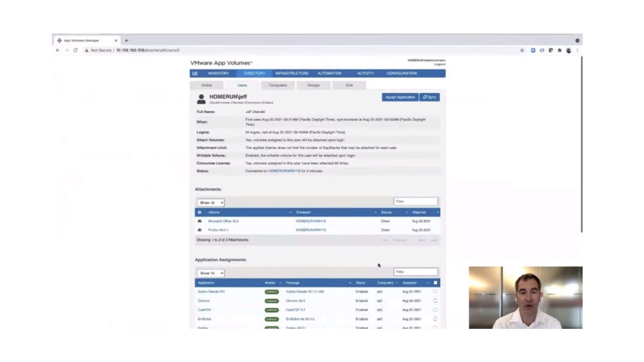The height and width of the screenshot is (362, 644).
Task: Open the CutePDF application link
Action: tap(204, 310)
